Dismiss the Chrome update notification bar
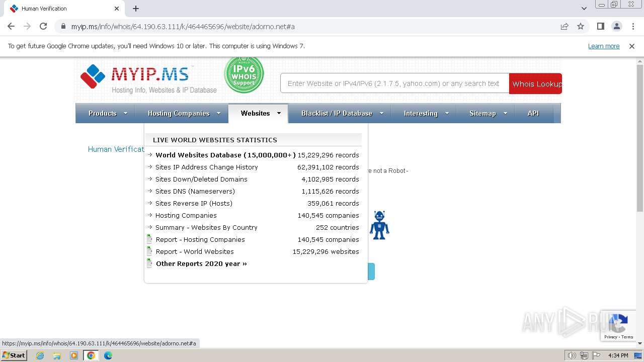Screen dimensions: 644x362 point(632,46)
